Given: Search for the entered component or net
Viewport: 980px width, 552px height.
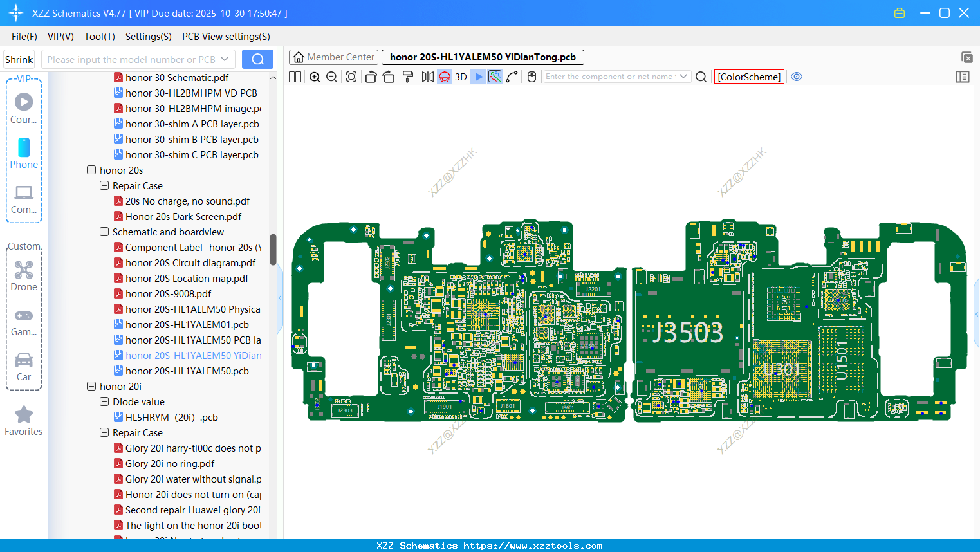Looking at the screenshot, I should point(701,77).
